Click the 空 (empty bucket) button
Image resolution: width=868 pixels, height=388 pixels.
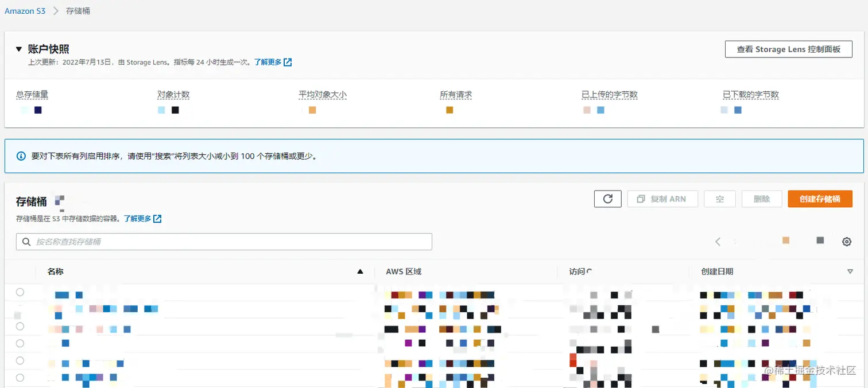click(x=720, y=199)
